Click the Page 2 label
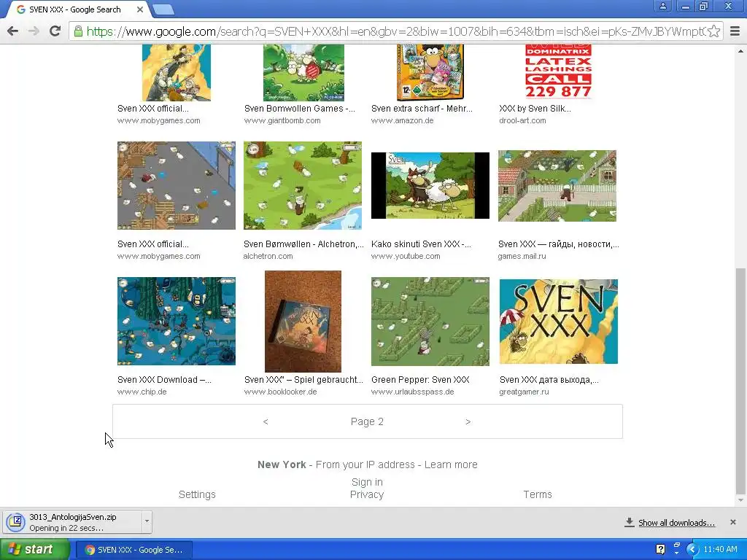Viewport: 747px width, 560px height. pyautogui.click(x=367, y=422)
